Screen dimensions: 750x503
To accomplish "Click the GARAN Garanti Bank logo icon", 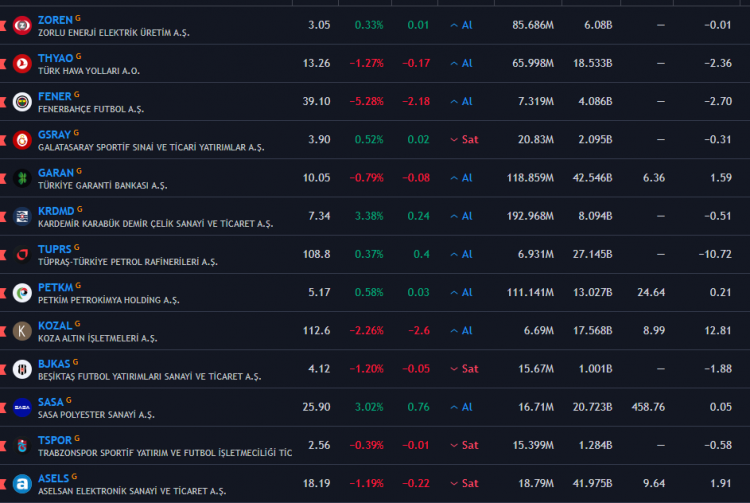I will [22, 178].
